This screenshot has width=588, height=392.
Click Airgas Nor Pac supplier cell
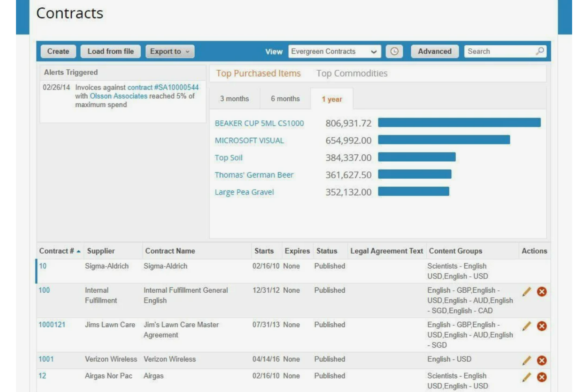108,376
